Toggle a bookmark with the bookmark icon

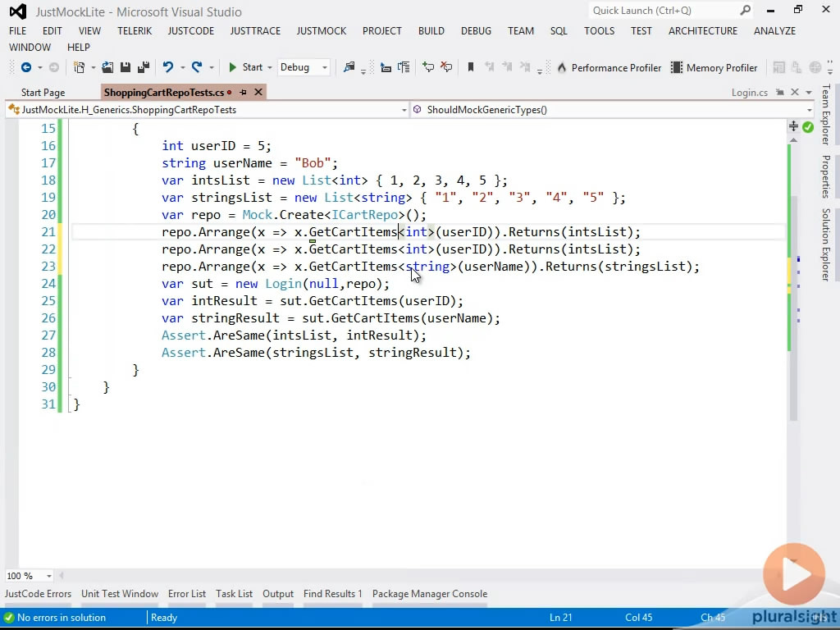471,67
